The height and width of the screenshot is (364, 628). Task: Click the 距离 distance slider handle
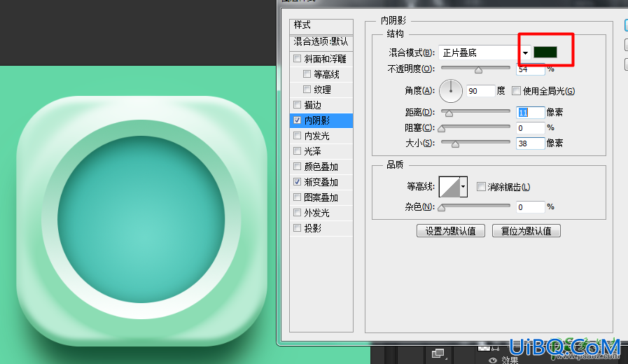449,114
